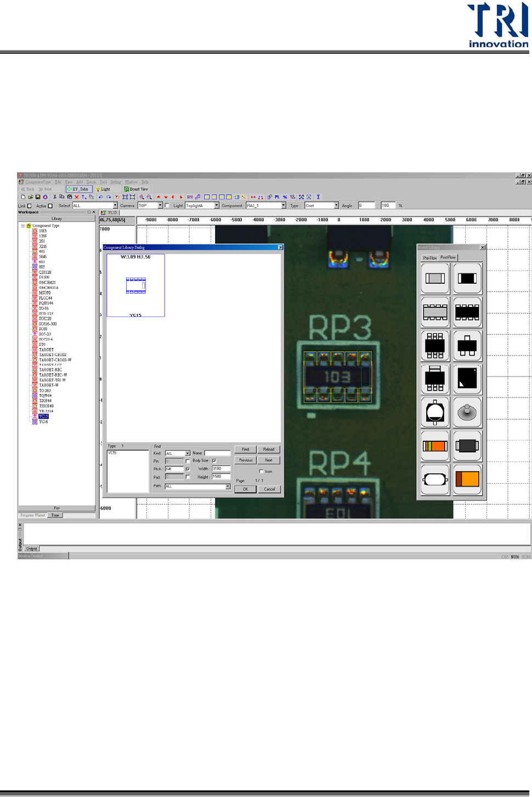Switch to the Post-Flow tab
Image resolution: width=532 pixels, height=797 pixels.
pos(448,257)
